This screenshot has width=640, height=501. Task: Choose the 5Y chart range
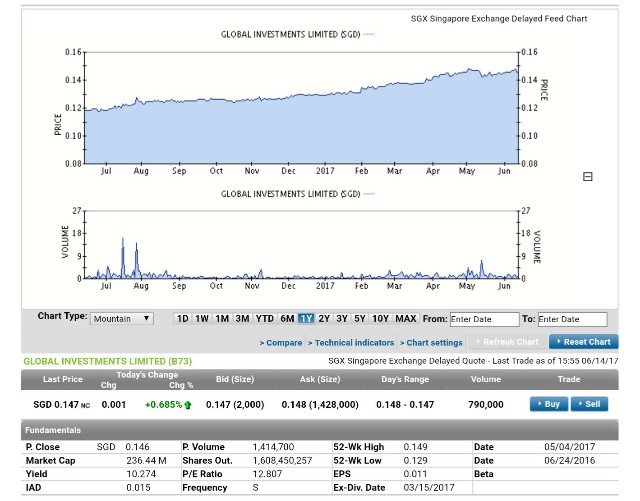pyautogui.click(x=360, y=319)
